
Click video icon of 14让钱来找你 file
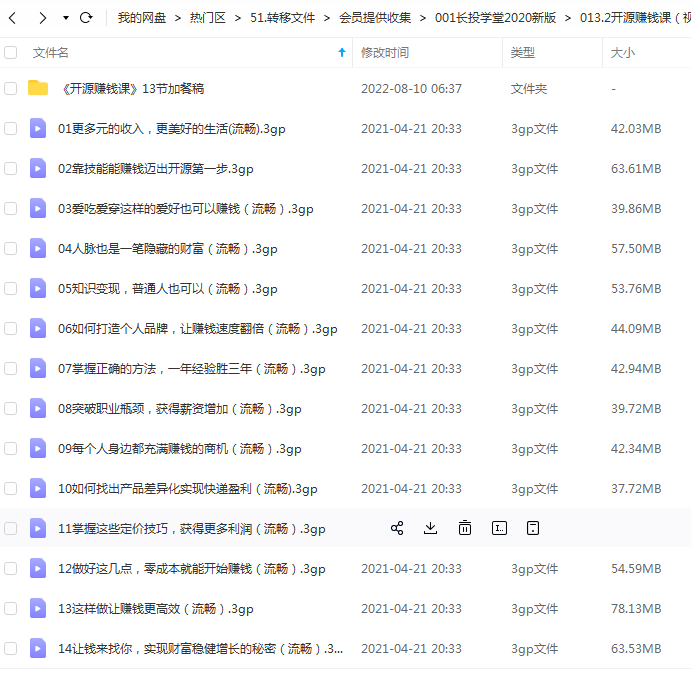(38, 648)
